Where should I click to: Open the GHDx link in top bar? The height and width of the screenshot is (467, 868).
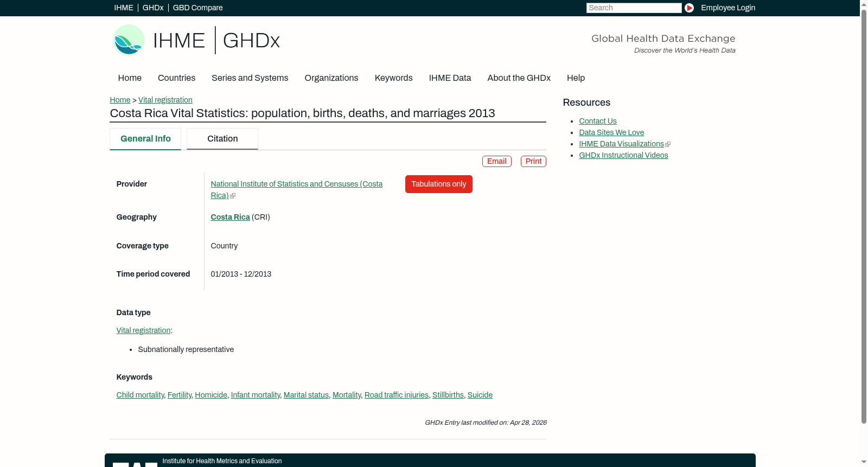(153, 8)
